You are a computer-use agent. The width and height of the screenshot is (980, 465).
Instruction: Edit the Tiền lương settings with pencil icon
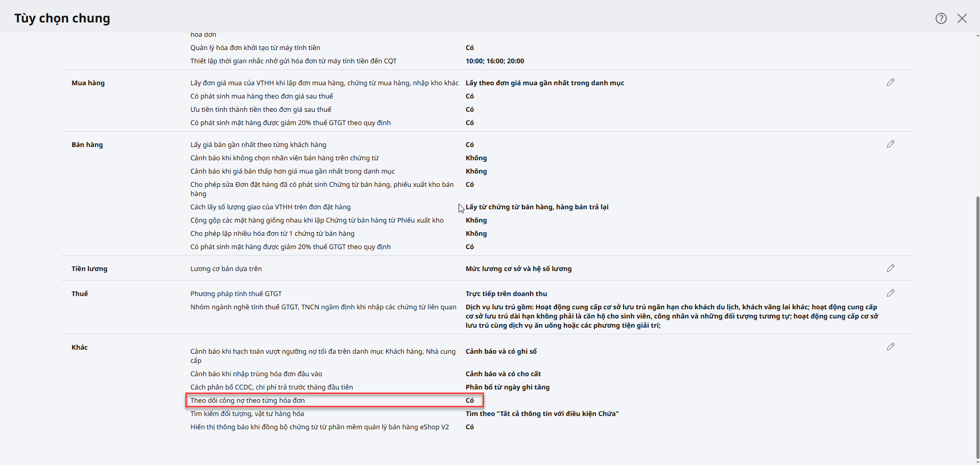pyautogui.click(x=890, y=268)
